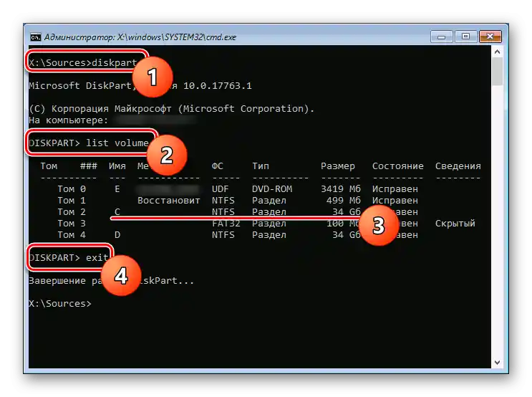Viewport: 532px width, 397px height.
Task: Click the column header 'Тип'
Action: (261, 166)
